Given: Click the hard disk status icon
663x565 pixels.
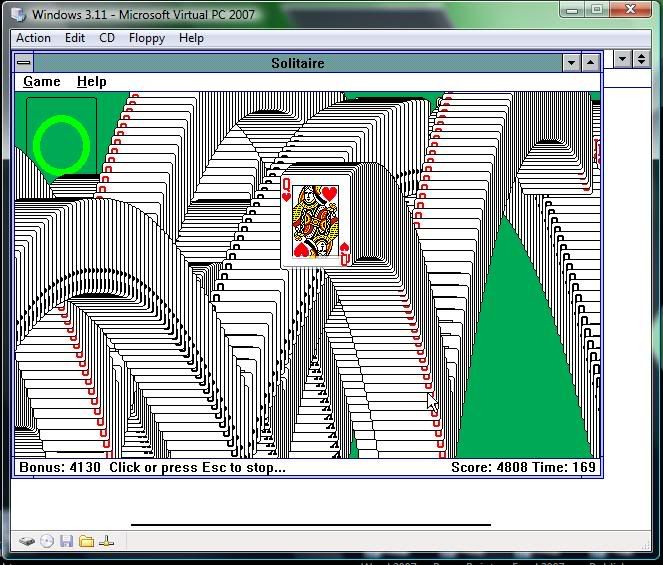Looking at the screenshot, I should (x=27, y=541).
